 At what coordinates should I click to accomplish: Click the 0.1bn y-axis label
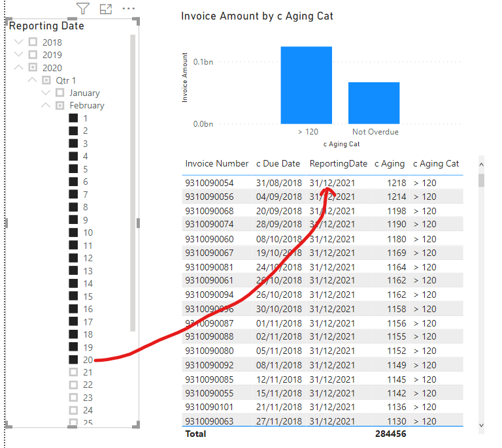click(x=203, y=62)
